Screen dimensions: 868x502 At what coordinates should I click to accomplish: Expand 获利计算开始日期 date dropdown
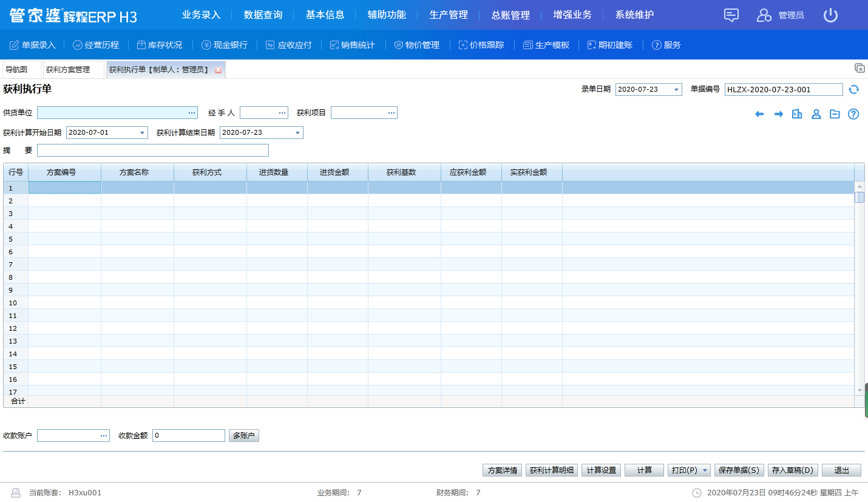click(143, 132)
